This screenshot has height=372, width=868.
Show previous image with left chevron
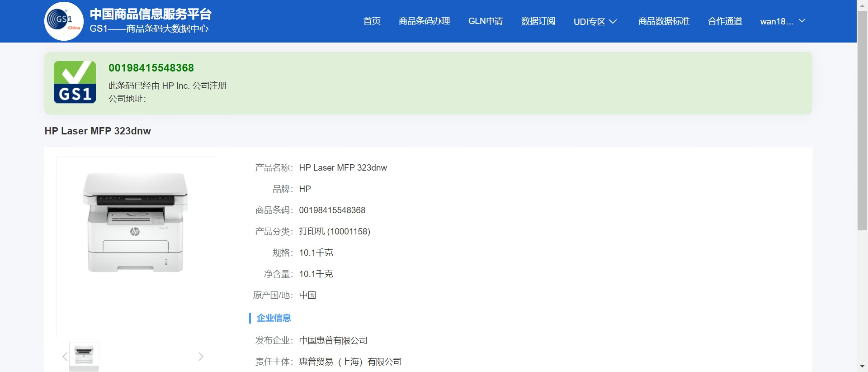pyautogui.click(x=65, y=357)
